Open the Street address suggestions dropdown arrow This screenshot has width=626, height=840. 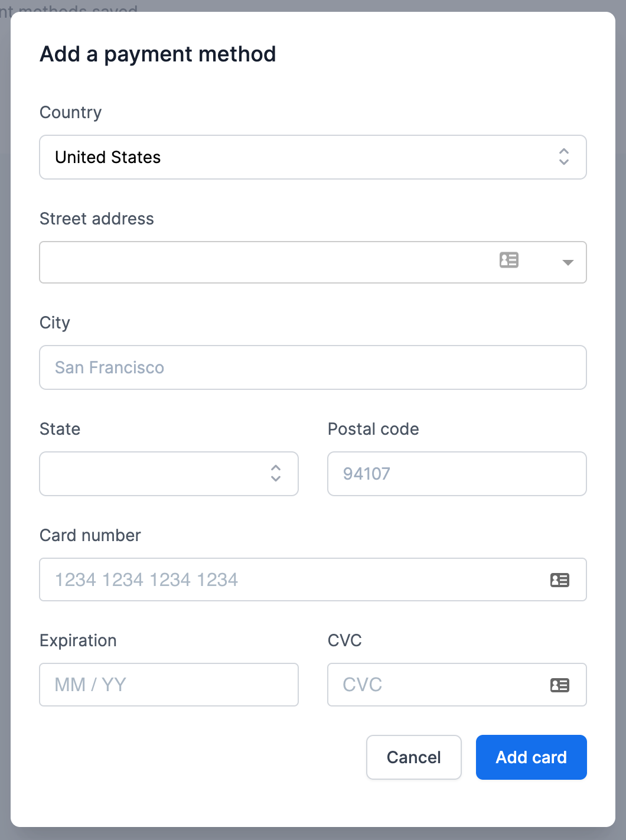coord(568,262)
